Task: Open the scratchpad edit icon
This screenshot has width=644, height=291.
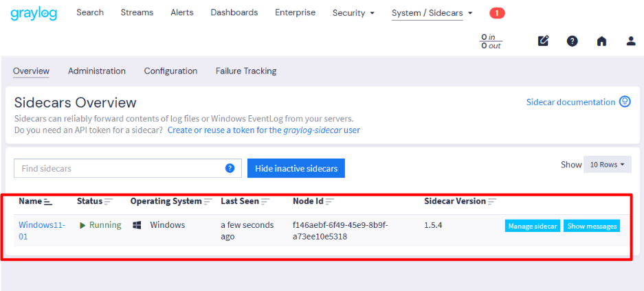Action: pyautogui.click(x=544, y=41)
